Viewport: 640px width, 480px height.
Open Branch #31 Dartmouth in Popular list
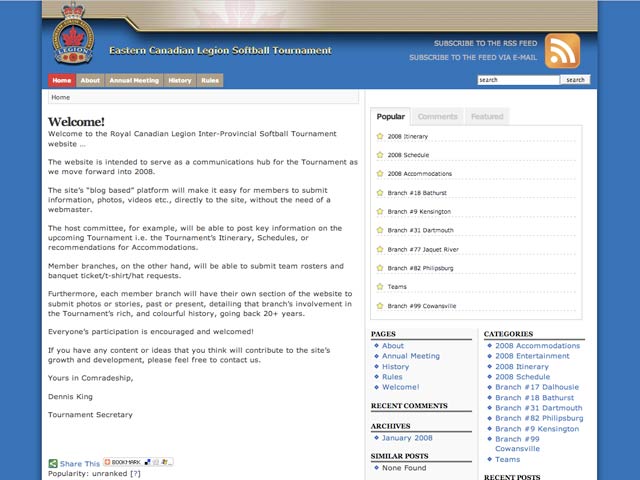(x=420, y=230)
